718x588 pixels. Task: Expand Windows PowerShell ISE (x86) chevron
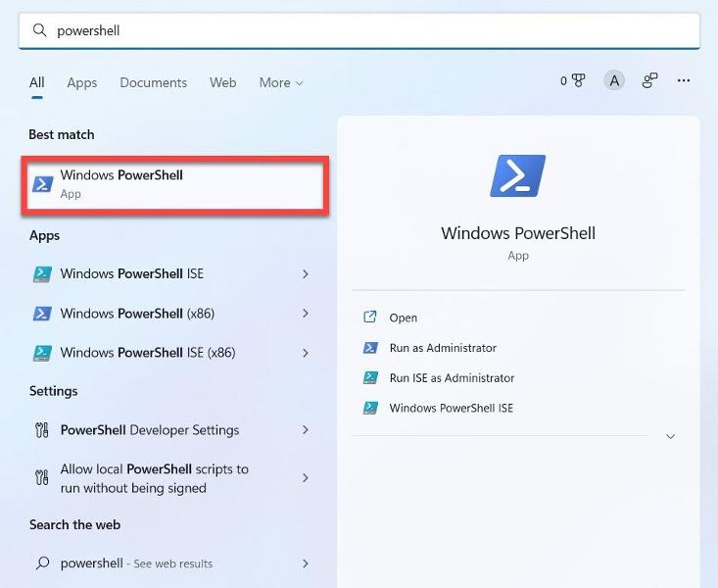306,353
